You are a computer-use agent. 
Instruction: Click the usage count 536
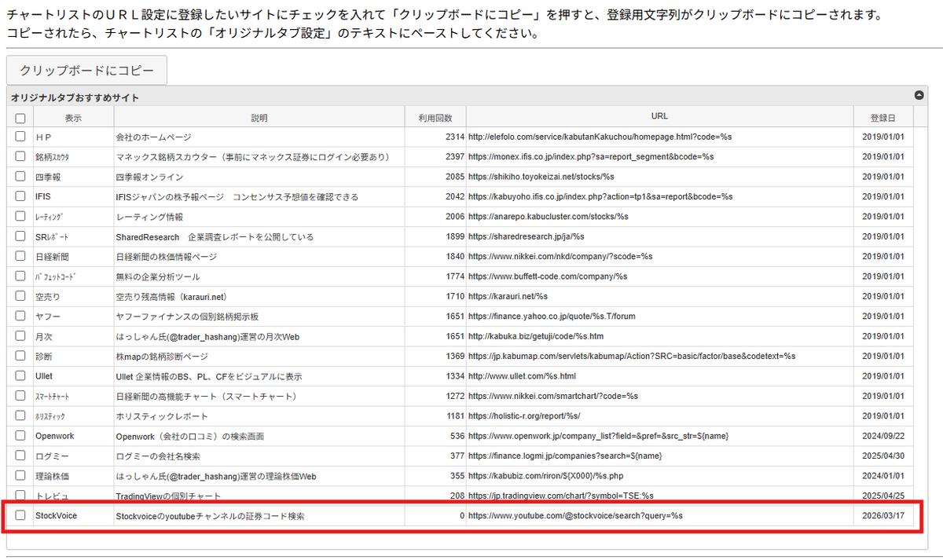(457, 436)
